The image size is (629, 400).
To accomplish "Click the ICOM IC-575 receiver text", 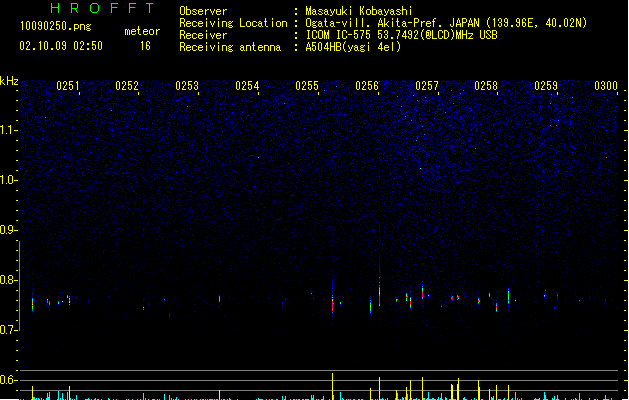I will pyautogui.click(x=401, y=35).
